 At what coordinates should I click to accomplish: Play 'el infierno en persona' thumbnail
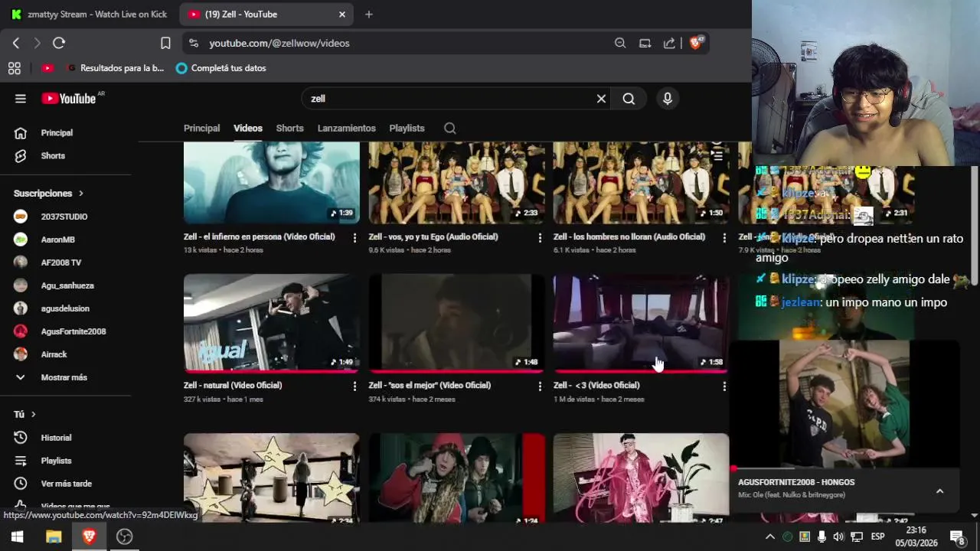pyautogui.click(x=272, y=183)
